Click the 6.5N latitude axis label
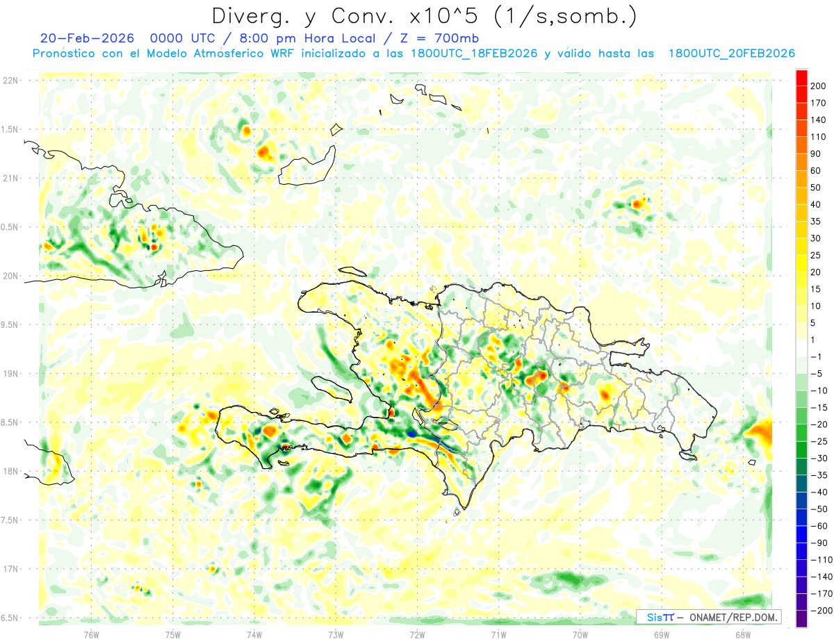The image size is (834, 644). [x=8, y=618]
